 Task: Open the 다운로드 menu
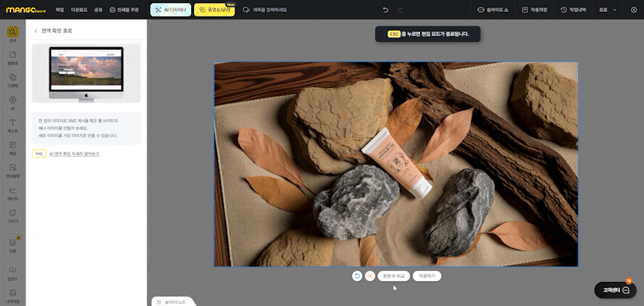(79, 10)
